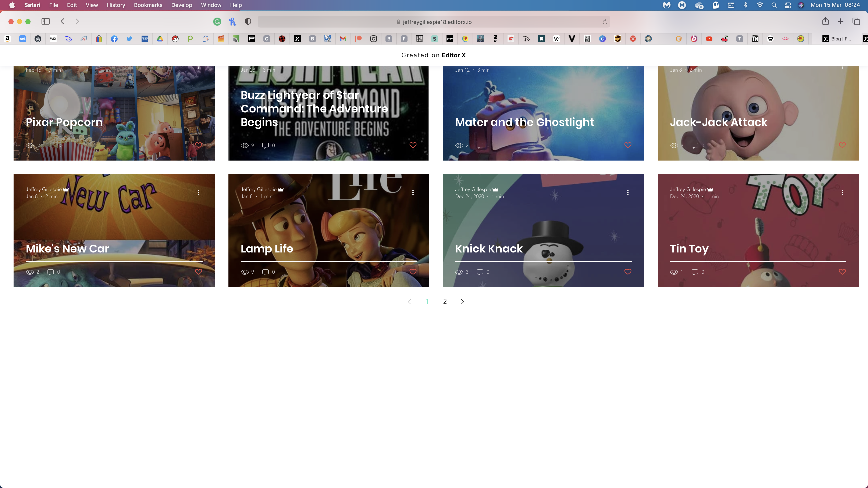
Task: Click the Share icon in Safari toolbar
Action: 825,22
